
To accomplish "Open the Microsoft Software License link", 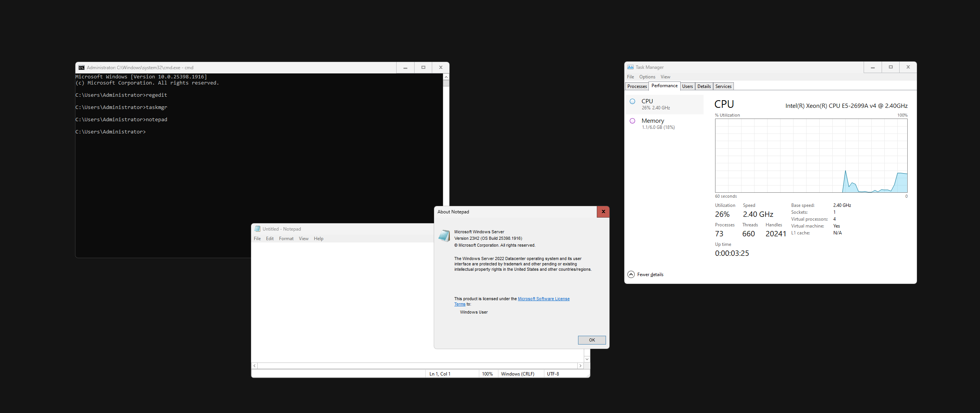I will [543, 299].
